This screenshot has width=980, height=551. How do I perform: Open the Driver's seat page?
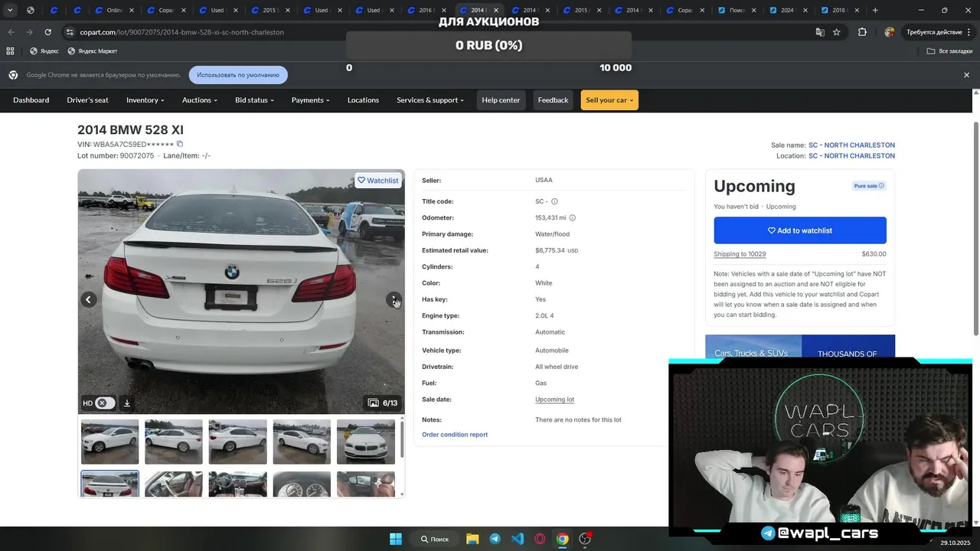click(x=87, y=100)
